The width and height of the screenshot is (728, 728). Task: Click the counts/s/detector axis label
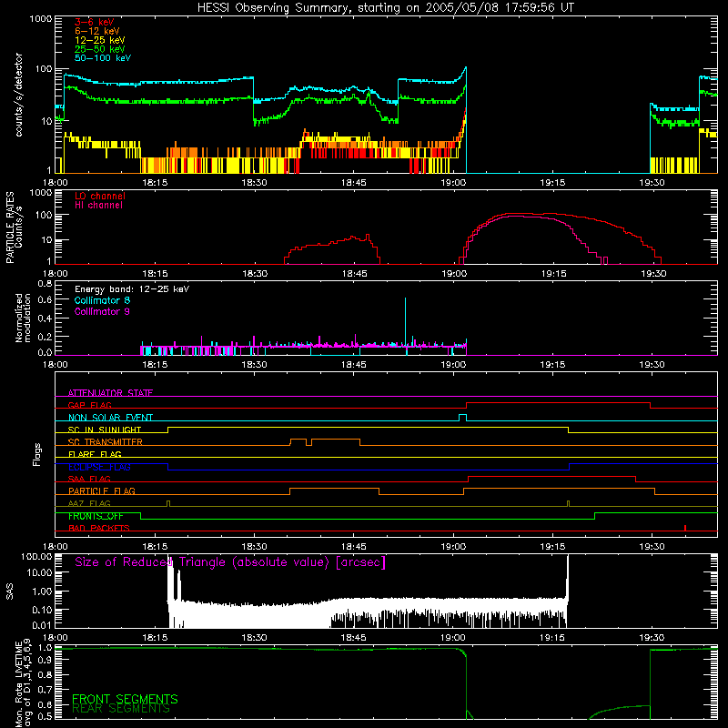(18, 95)
